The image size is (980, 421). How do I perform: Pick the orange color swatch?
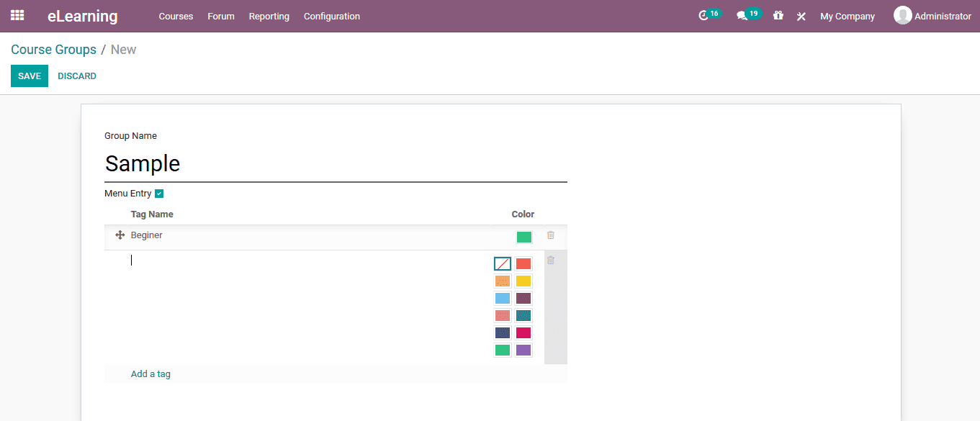(x=503, y=281)
